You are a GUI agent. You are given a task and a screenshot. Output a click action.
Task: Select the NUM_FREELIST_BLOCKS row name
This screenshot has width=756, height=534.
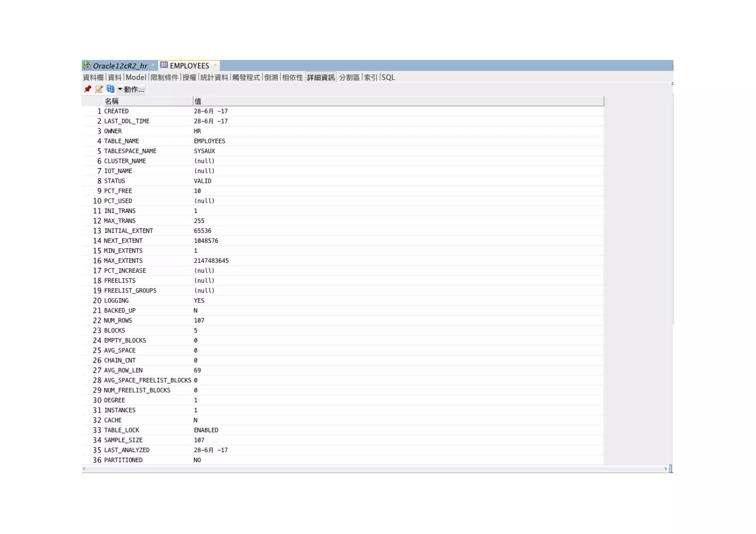click(x=137, y=390)
